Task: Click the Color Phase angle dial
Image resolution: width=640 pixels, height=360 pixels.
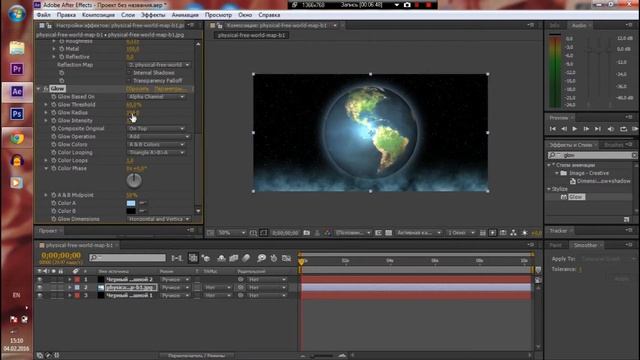Action: click(134, 180)
